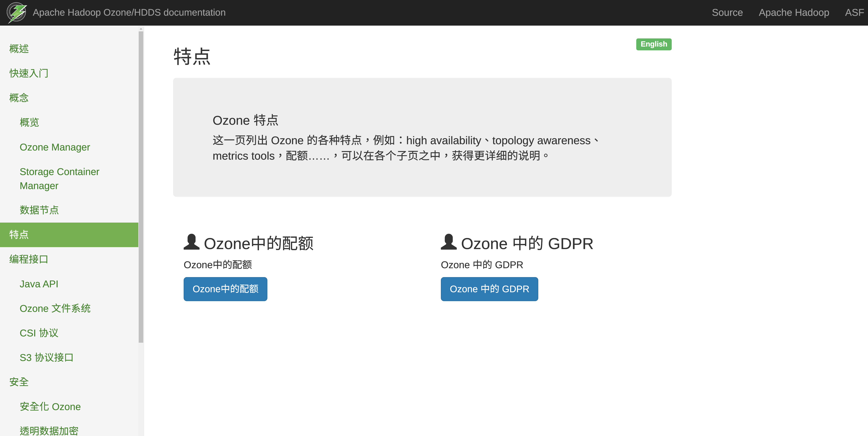Go to S3 协议接口 page
The image size is (868, 436).
click(47, 358)
